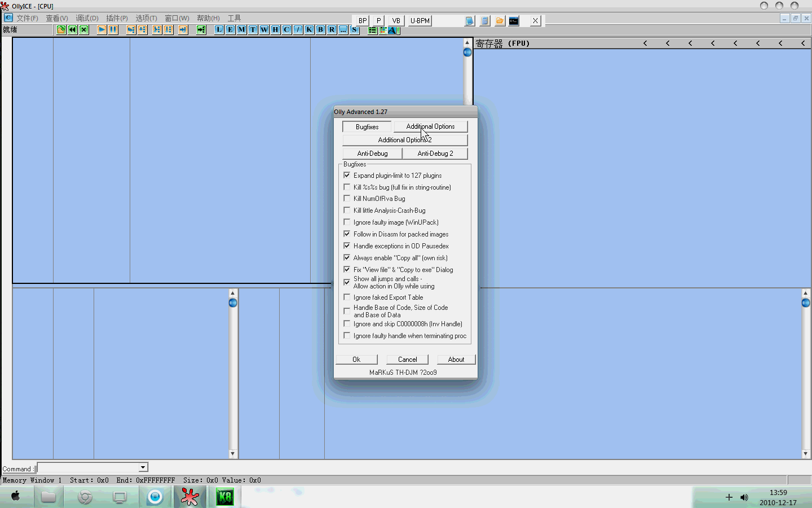Switch to the Additional Options tab
The height and width of the screenshot is (508, 812).
[430, 126]
